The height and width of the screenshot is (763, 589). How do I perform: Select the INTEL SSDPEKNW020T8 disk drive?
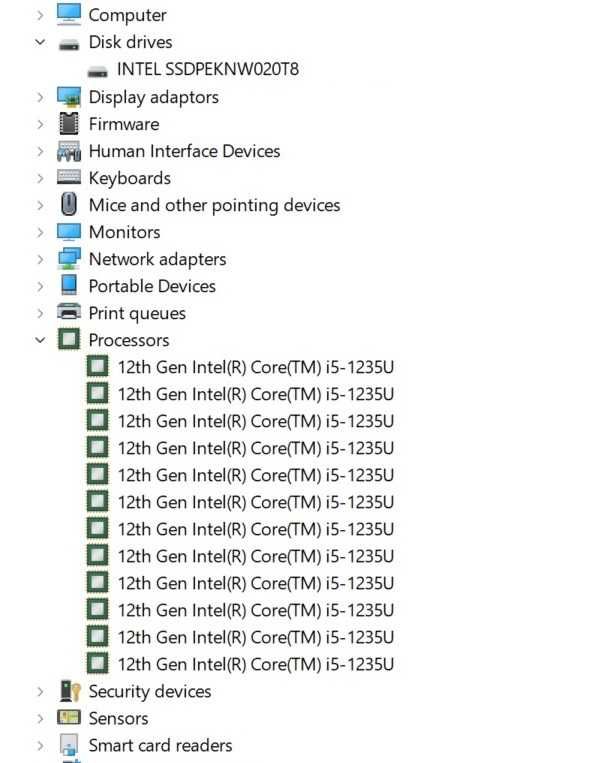coord(208,69)
